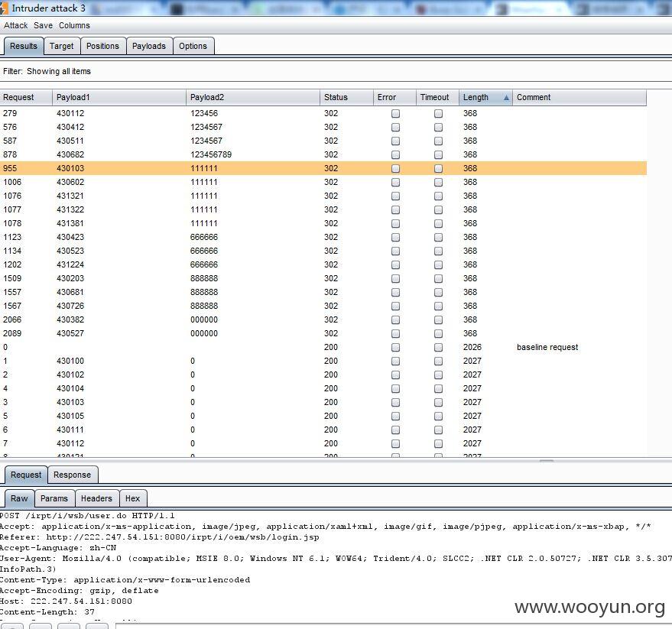Select row with payload 431322
The width and height of the screenshot is (672, 629).
pos(323,209)
